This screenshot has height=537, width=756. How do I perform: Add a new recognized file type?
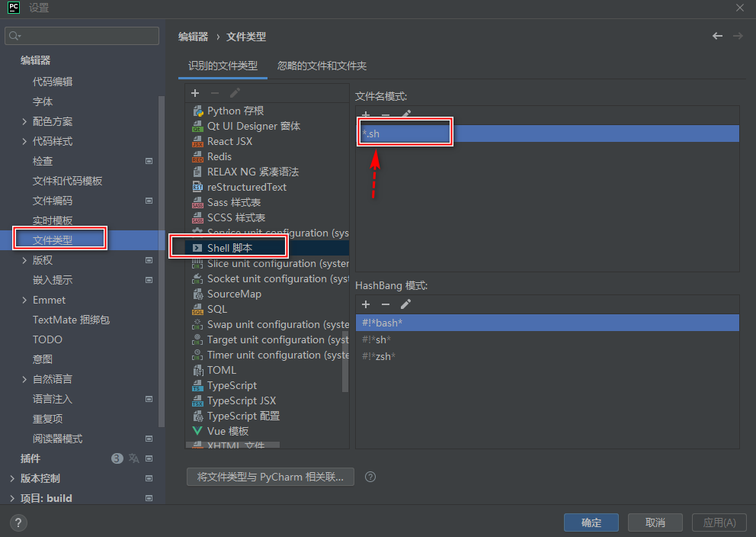pyautogui.click(x=195, y=93)
